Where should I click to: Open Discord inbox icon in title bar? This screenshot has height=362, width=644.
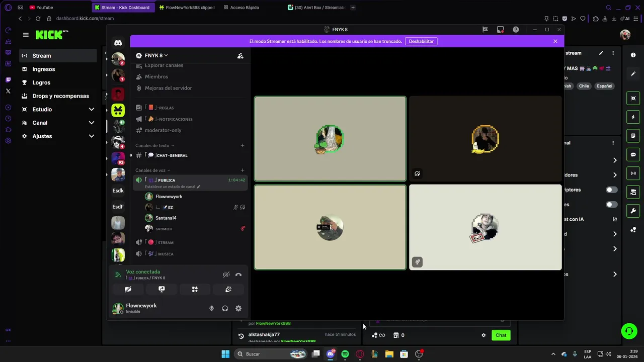pyautogui.click(x=500, y=30)
